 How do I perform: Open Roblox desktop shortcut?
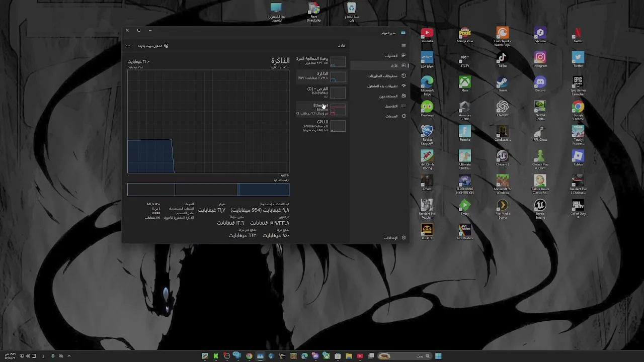[578, 158]
